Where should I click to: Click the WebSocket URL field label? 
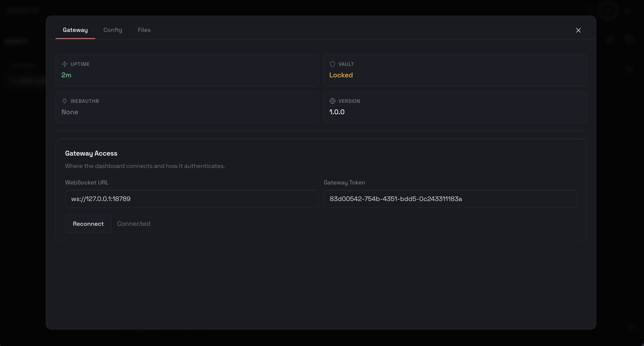tap(87, 182)
